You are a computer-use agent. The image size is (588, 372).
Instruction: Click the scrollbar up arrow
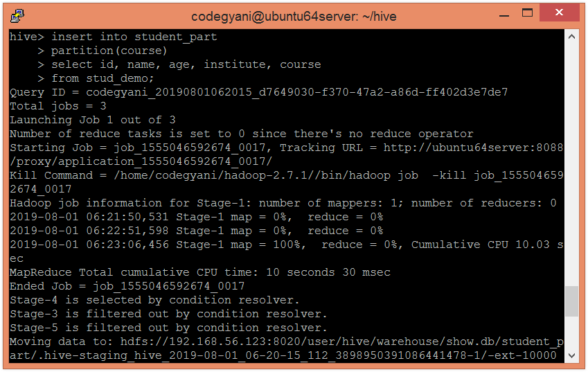(x=571, y=37)
